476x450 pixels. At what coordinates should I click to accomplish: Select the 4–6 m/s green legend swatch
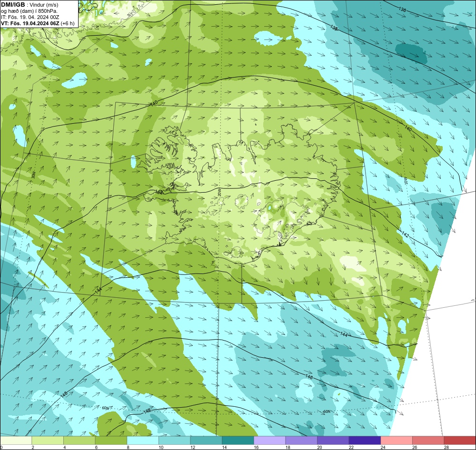[79, 440]
